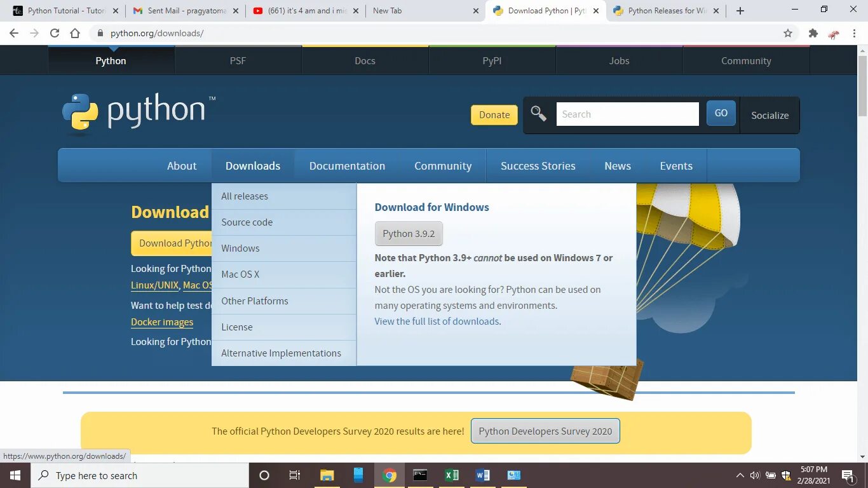Open the Socialize menu button
The image size is (868, 488).
(770, 116)
